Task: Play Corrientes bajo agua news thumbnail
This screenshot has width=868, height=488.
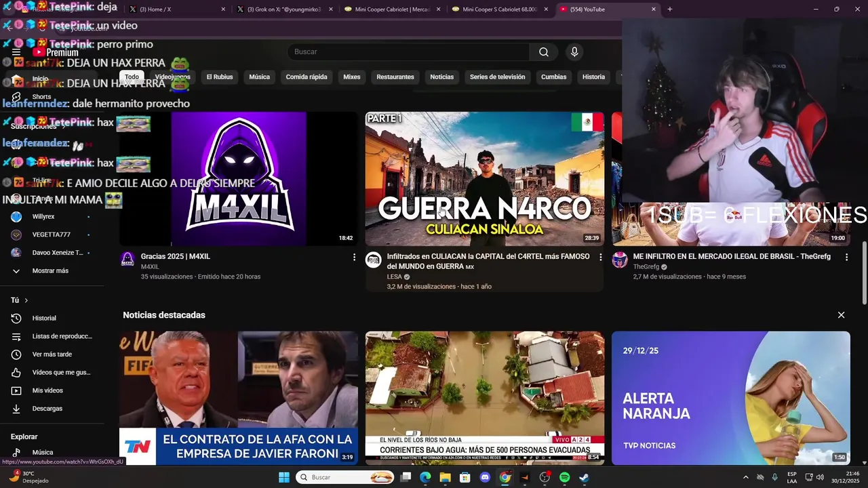Action: coord(484,398)
